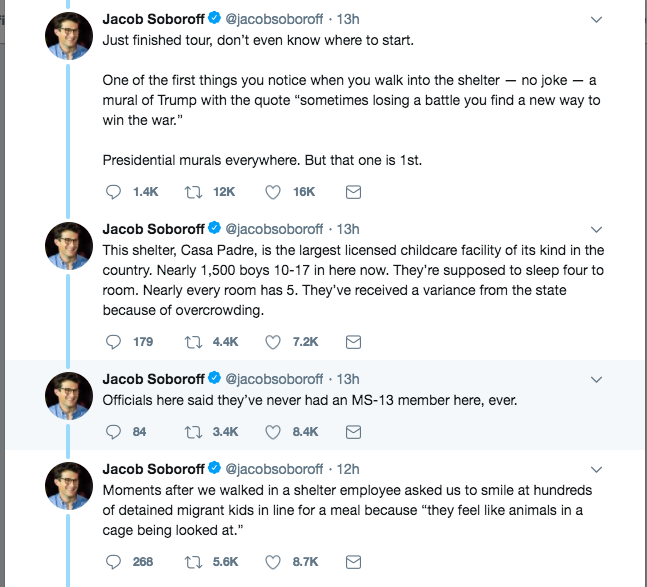Like the tweet with 16K likes
The width and height of the screenshot is (647, 587).
click(x=273, y=191)
